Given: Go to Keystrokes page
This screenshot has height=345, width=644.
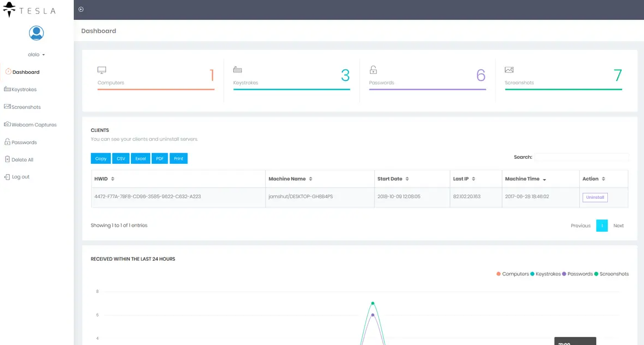Looking at the screenshot, I should click(x=24, y=89).
